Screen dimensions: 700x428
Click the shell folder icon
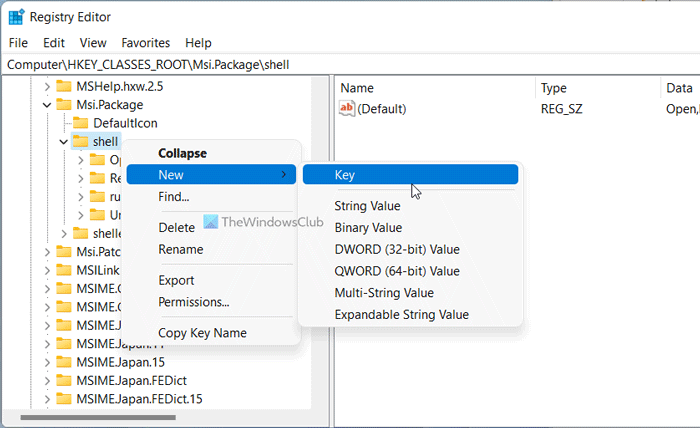pyautogui.click(x=80, y=141)
